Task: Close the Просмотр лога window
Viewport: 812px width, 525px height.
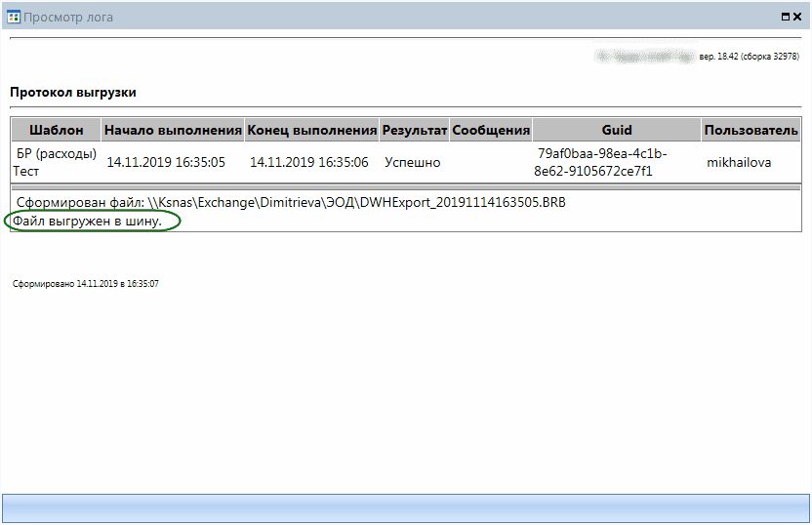Action: coord(798,17)
